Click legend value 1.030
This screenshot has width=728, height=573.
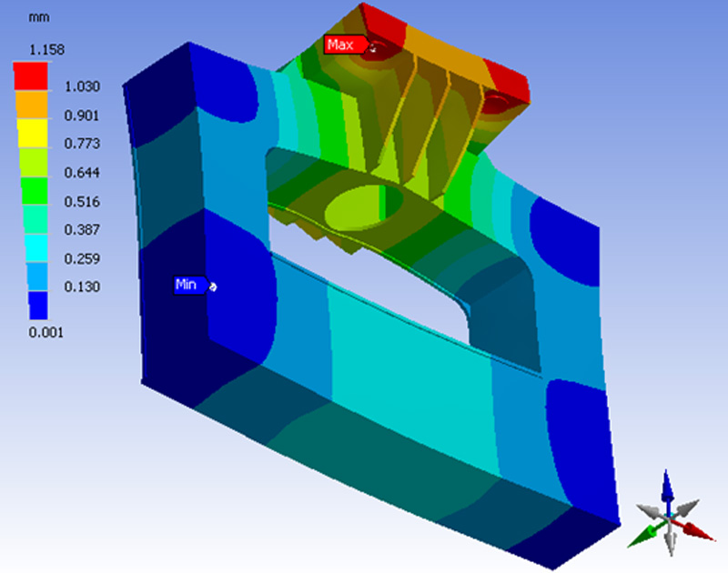point(82,86)
